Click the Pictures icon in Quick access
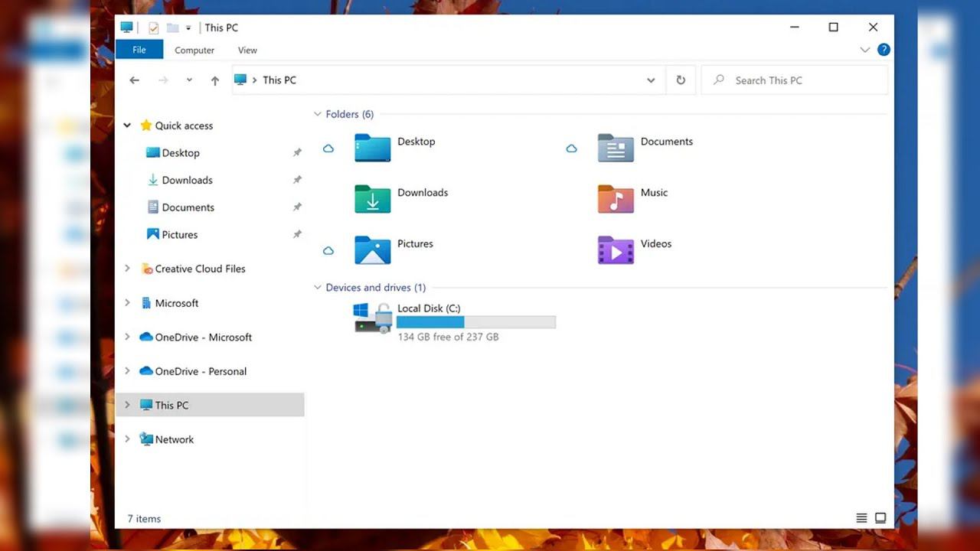Image resolution: width=980 pixels, height=551 pixels. [152, 234]
